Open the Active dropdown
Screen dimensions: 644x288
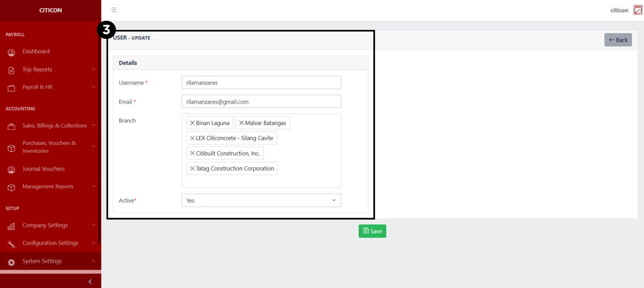pos(261,200)
